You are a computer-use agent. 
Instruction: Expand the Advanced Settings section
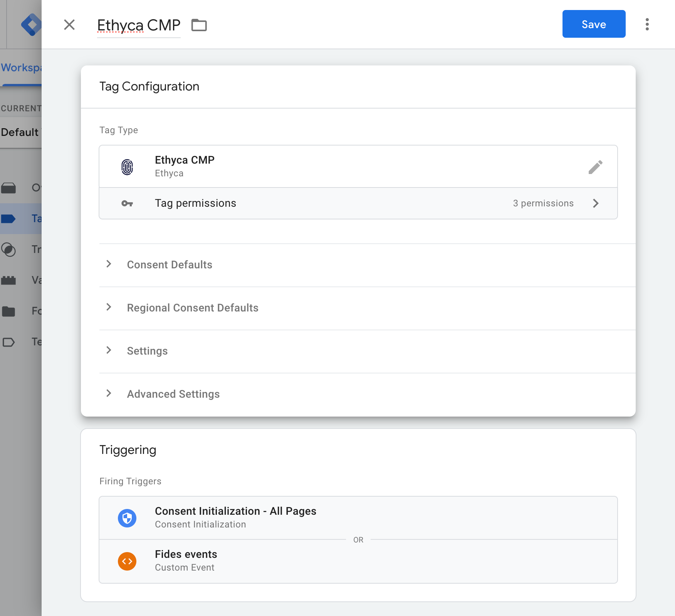[x=109, y=393]
